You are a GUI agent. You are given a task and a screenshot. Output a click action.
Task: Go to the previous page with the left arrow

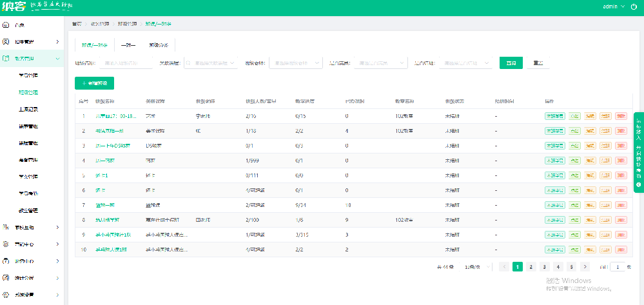click(x=504, y=267)
